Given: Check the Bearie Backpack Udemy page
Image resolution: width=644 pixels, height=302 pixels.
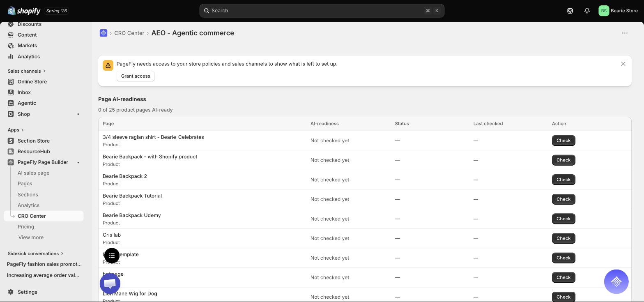Looking at the screenshot, I should point(563,219).
